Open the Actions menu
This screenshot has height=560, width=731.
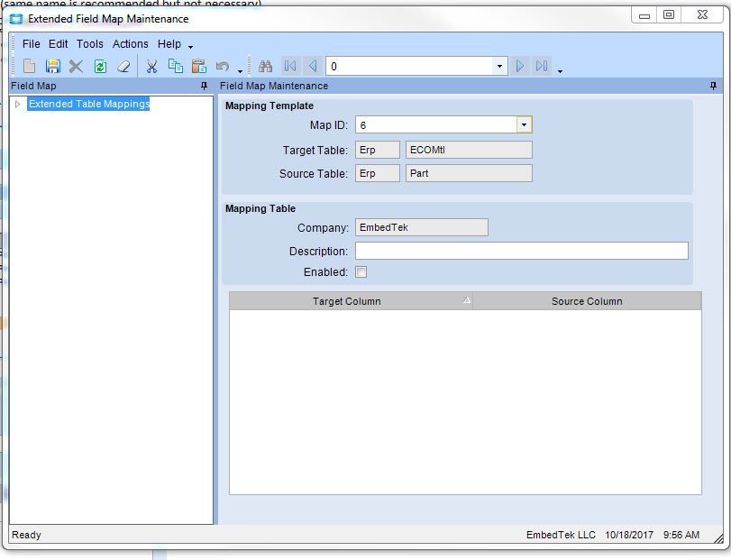click(x=131, y=44)
